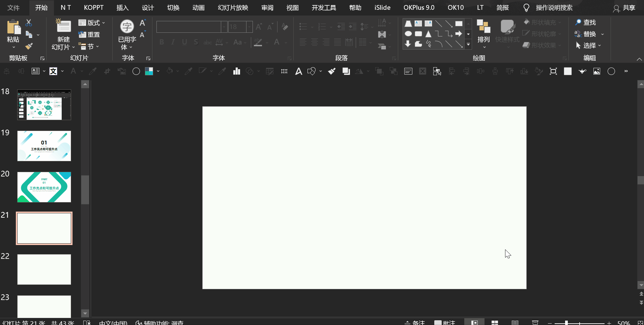Screen dimensions: 644x325
Task: Select slide 20 thumbnail
Action: (x=44, y=187)
